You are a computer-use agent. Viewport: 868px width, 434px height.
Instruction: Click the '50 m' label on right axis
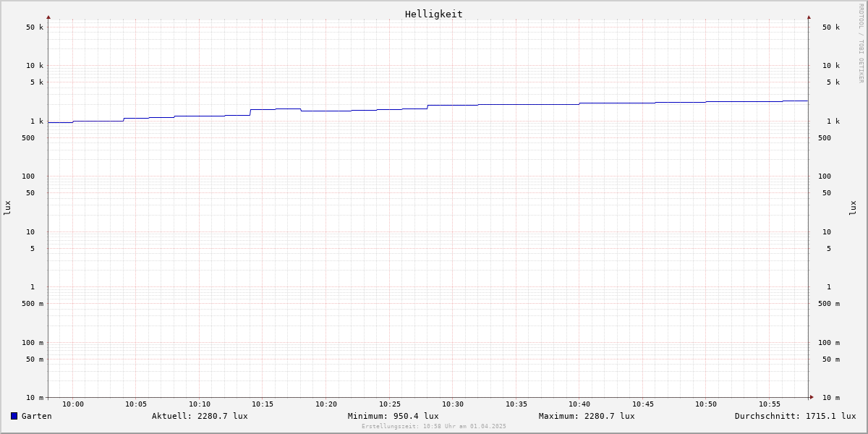pyautogui.click(x=831, y=359)
